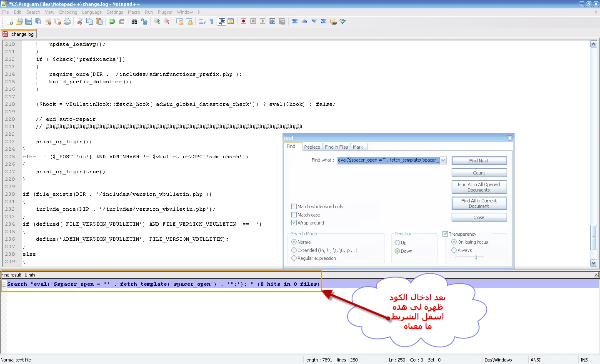
Task: Open Find using the binoculars icon
Action: pos(134,21)
